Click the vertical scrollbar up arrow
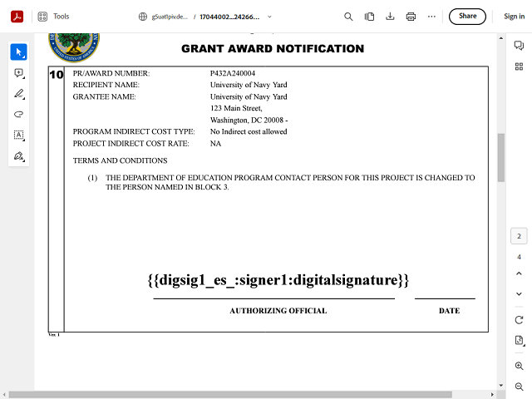This screenshot has width=532, height=399. tap(501, 38)
